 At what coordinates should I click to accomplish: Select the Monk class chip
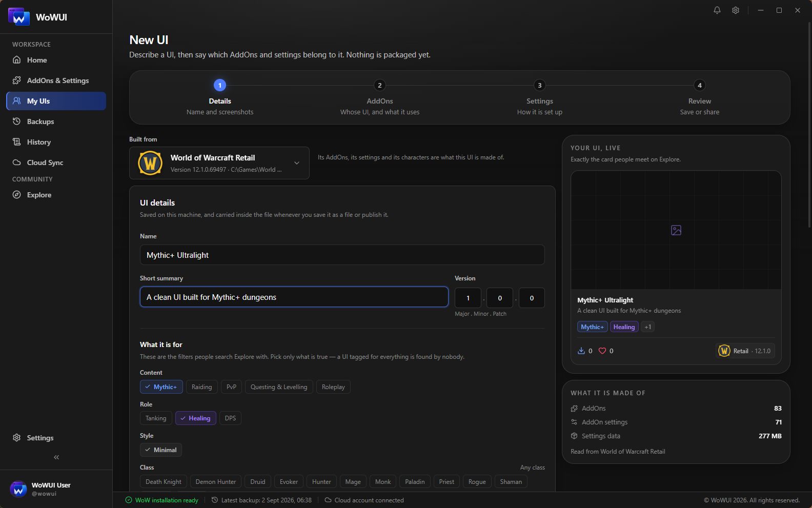383,482
